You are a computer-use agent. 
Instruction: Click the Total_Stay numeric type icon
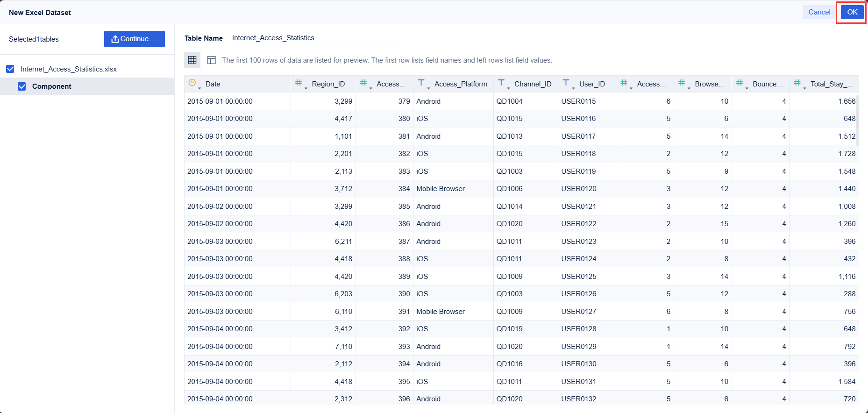[x=797, y=83]
